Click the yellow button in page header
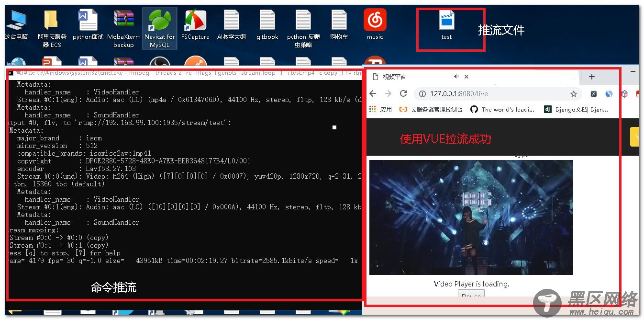Image resolution: width=644 pixels, height=320 pixels. click(634, 137)
